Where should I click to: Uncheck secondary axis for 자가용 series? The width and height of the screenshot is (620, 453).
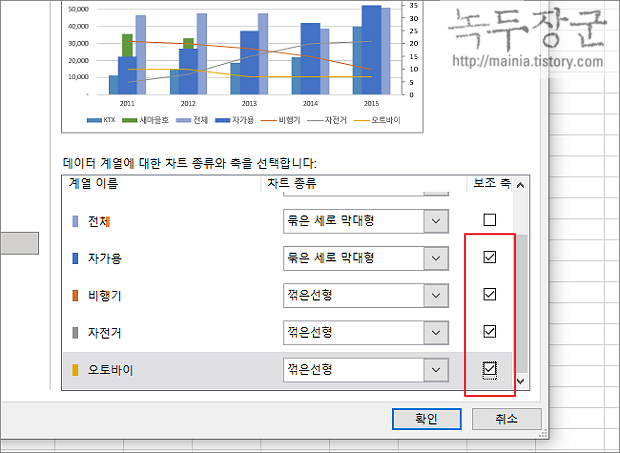tap(490, 257)
